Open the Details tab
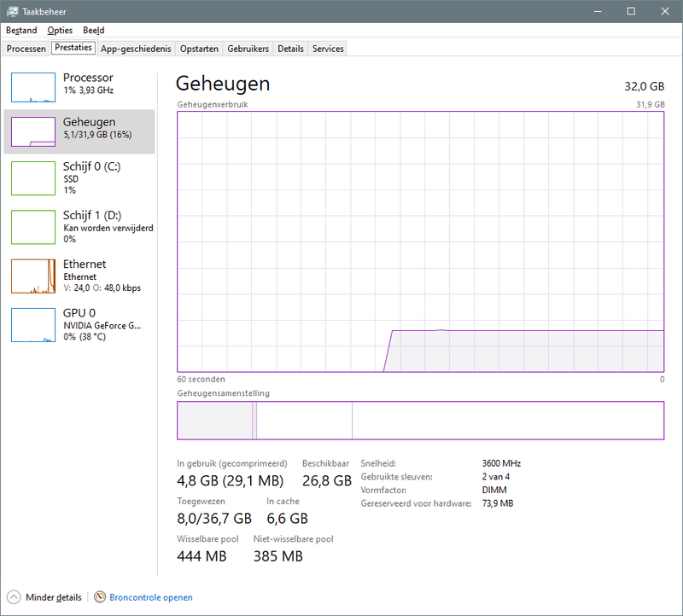683x616 pixels. pos(290,49)
